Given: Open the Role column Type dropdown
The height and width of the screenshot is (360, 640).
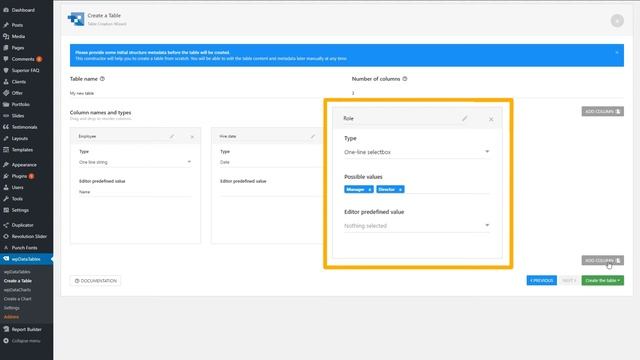Looking at the screenshot, I should pyautogui.click(x=417, y=152).
